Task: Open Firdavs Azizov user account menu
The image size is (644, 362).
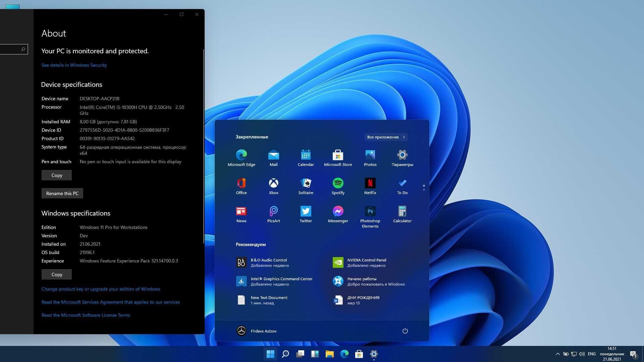Action: [x=257, y=331]
